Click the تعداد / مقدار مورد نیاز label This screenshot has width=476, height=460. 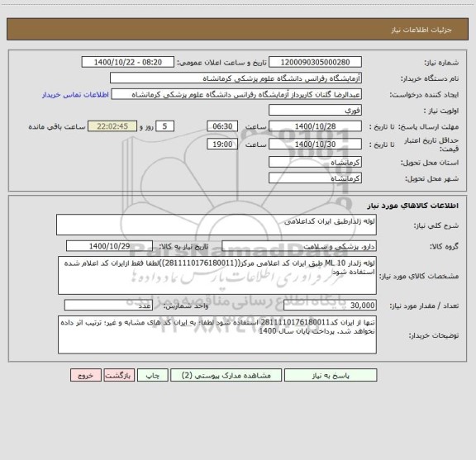(x=424, y=306)
